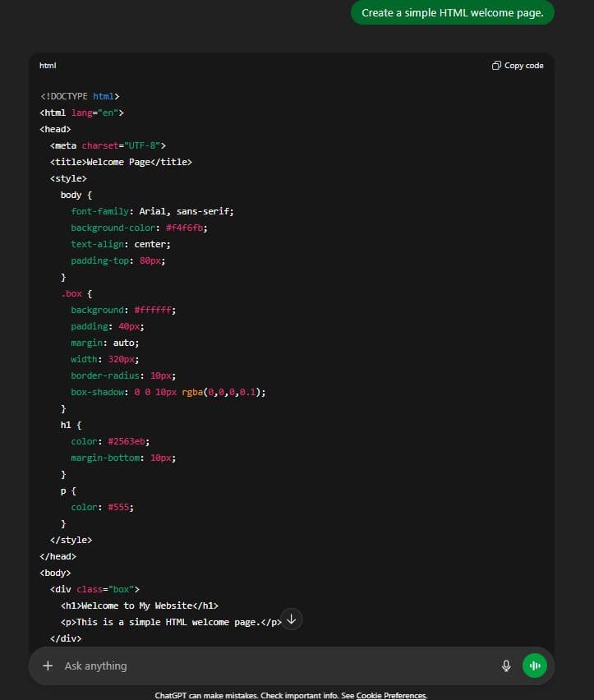Click the user message 'Create a simple HTML welcome page.'
The height and width of the screenshot is (700, 594).
click(453, 12)
